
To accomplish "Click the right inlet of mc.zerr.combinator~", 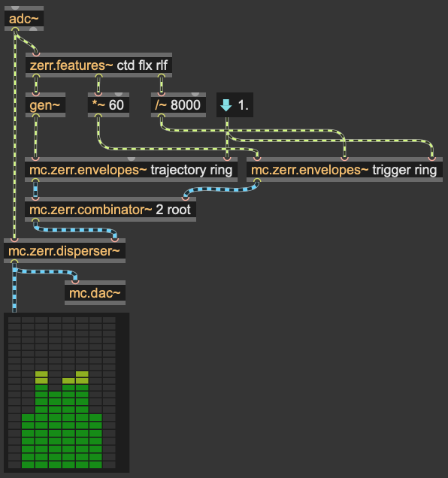I will click(185, 198).
